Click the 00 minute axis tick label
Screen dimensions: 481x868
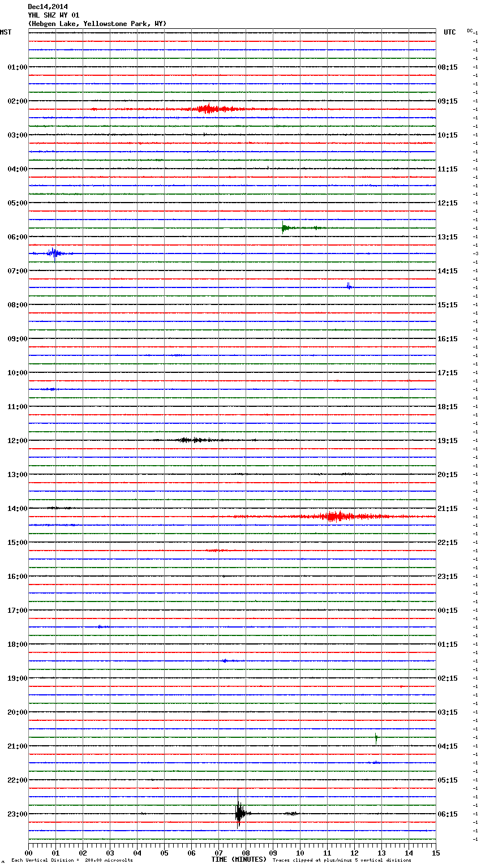[28, 853]
